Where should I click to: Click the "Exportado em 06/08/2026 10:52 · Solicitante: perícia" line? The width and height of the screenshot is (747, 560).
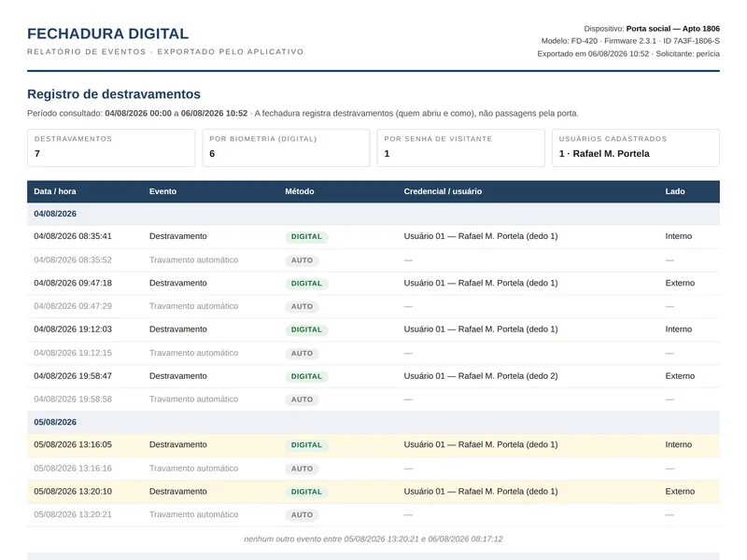(x=628, y=54)
